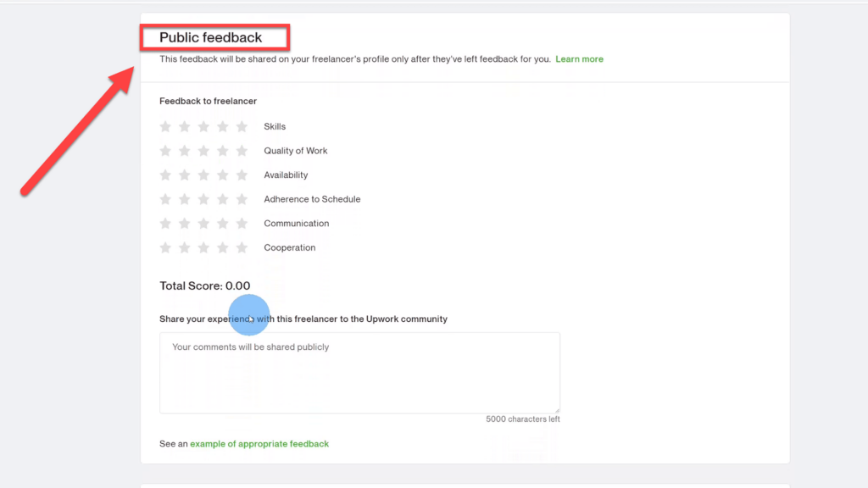Rate Skills with the fourth star
This screenshot has width=868, height=488.
(x=223, y=127)
